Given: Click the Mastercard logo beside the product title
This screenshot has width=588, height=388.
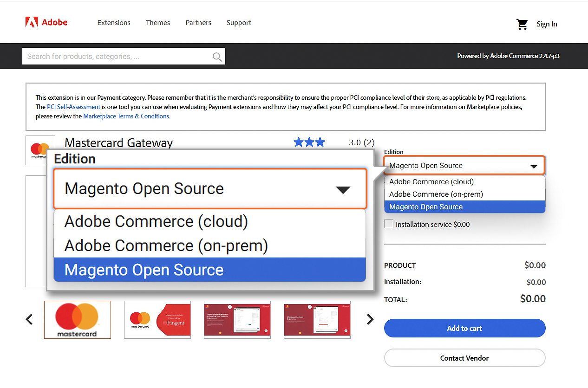Looking at the screenshot, I should [40, 150].
